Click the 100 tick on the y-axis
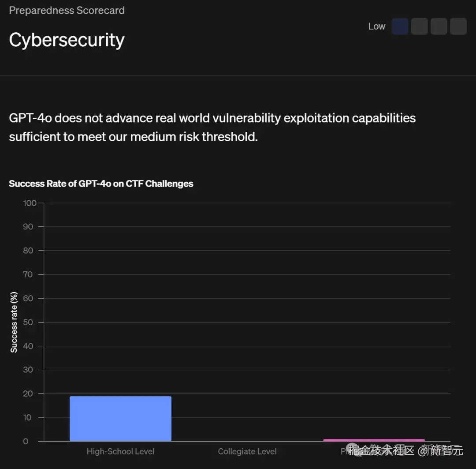This screenshot has height=469, width=476. (x=30, y=203)
